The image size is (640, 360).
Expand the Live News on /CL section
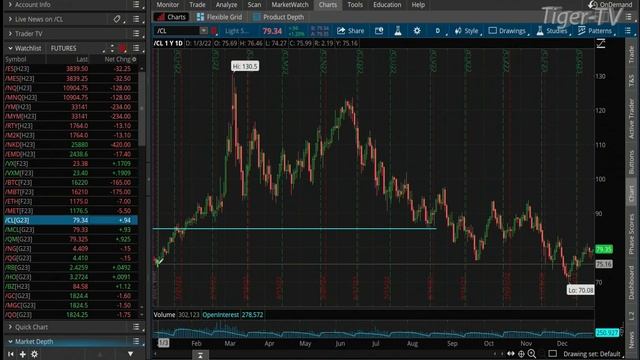click(10, 19)
